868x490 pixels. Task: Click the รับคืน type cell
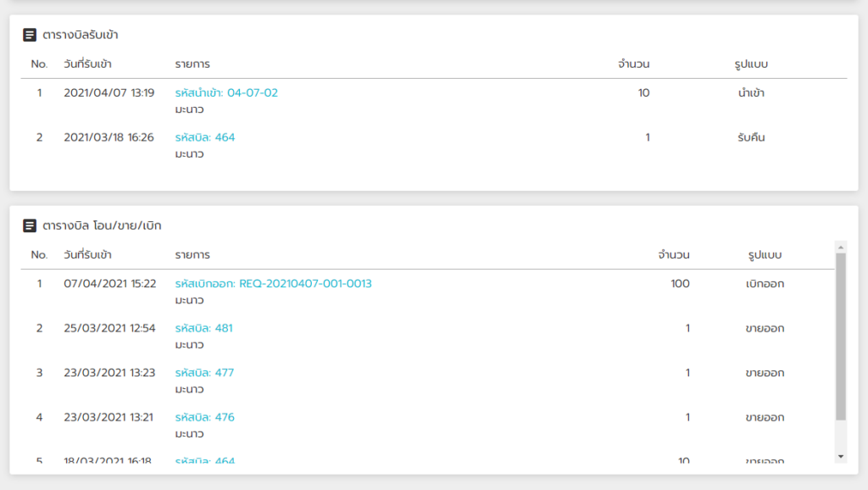[751, 137]
